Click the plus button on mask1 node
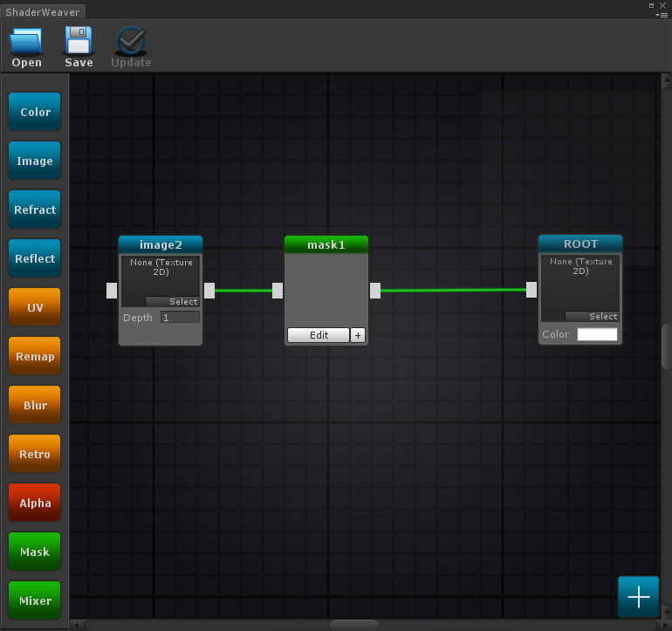Screen dimensions: 672x631 tap(358, 335)
